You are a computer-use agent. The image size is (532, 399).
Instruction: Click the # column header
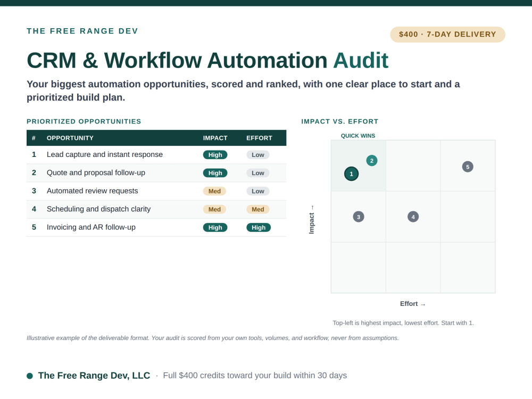click(34, 138)
